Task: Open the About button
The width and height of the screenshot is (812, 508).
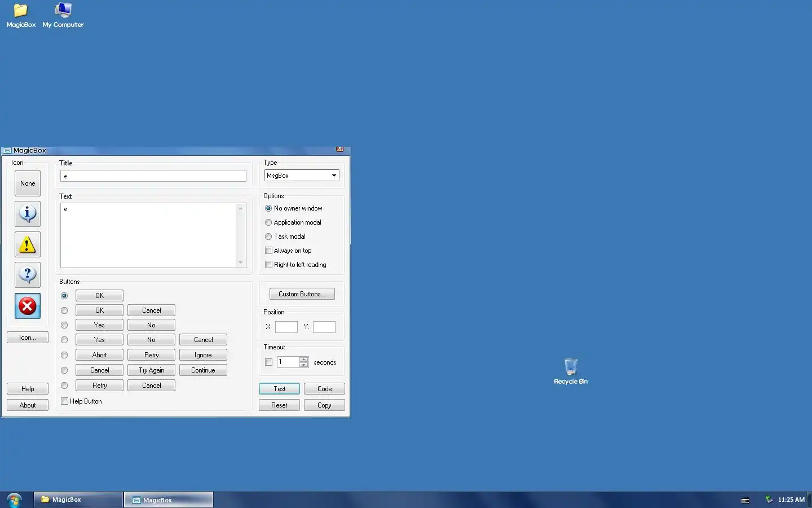Action: click(28, 405)
